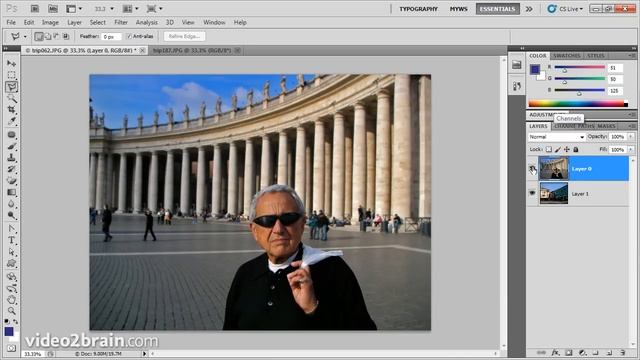
Task: Enable Lock image pixels
Action: (558, 149)
